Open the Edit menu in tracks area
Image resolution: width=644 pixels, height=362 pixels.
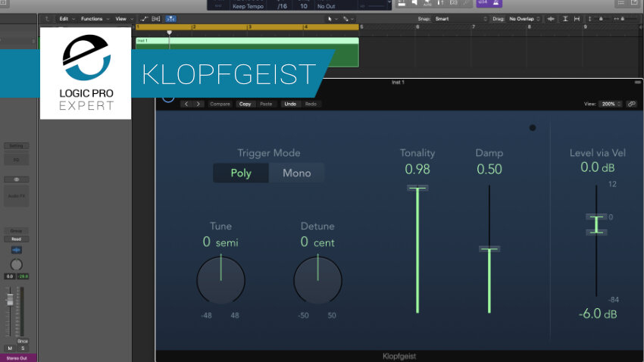click(67, 19)
